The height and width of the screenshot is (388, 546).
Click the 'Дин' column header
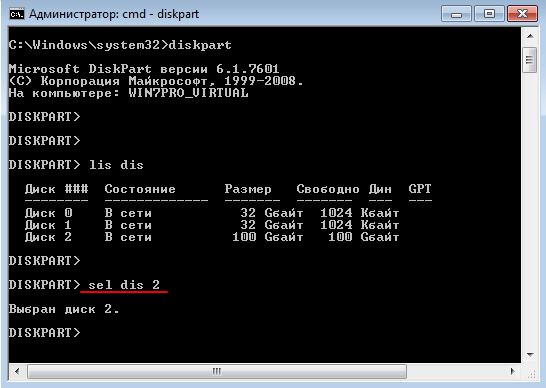click(380, 189)
